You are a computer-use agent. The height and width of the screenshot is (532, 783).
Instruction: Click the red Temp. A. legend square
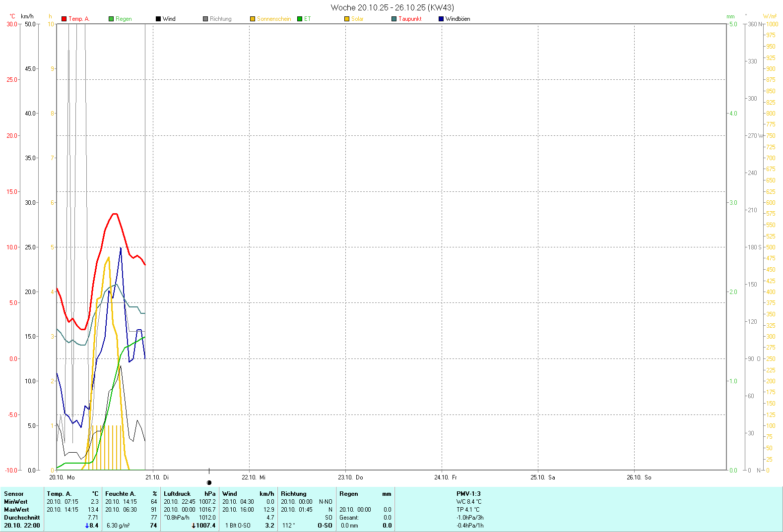[64, 19]
